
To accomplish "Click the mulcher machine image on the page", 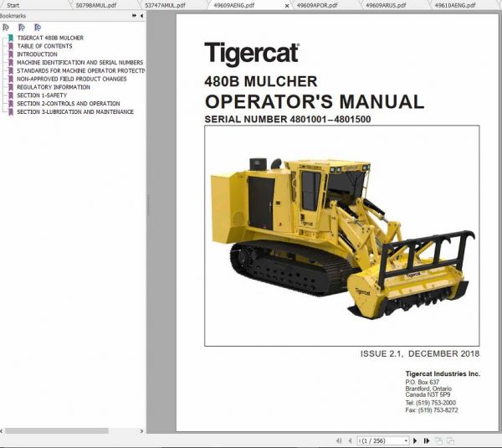I will pos(342,236).
